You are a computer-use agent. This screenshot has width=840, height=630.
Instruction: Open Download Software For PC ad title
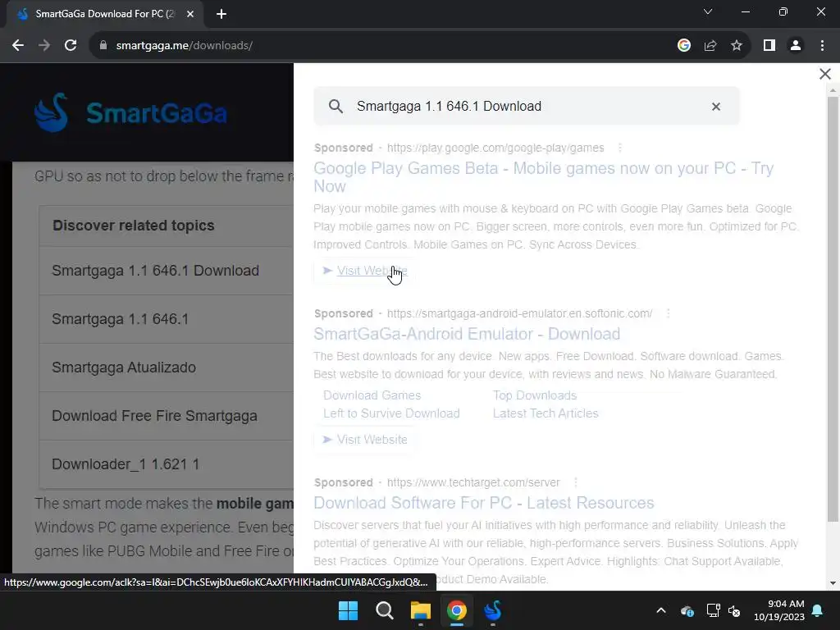coord(484,503)
